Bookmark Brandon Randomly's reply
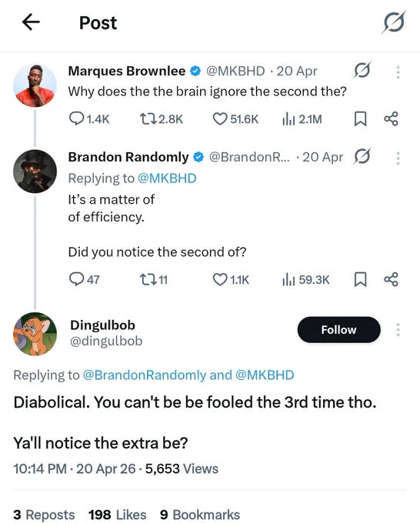Image resolution: width=420 pixels, height=523 pixels. pos(360,279)
